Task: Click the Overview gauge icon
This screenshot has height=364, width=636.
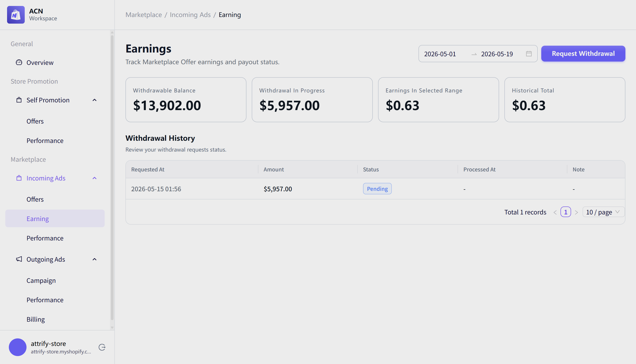Action: pyautogui.click(x=19, y=62)
